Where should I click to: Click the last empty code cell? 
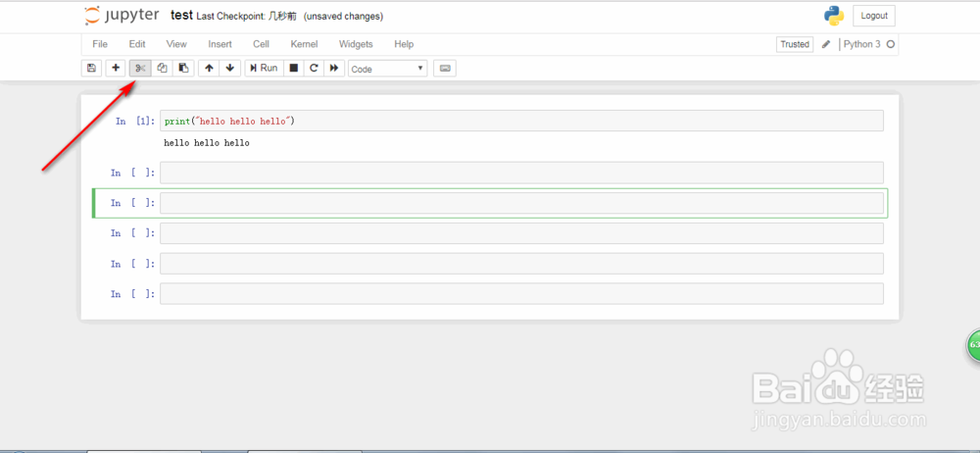click(521, 293)
